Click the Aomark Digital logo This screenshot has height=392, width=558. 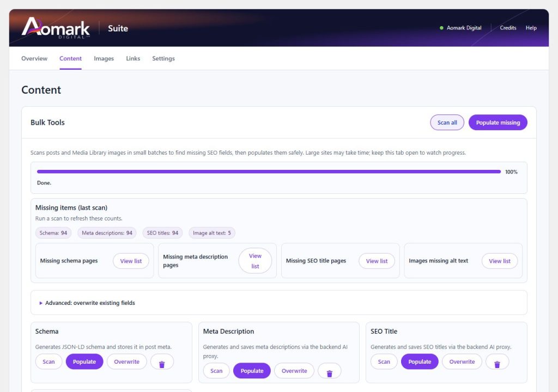(x=56, y=28)
